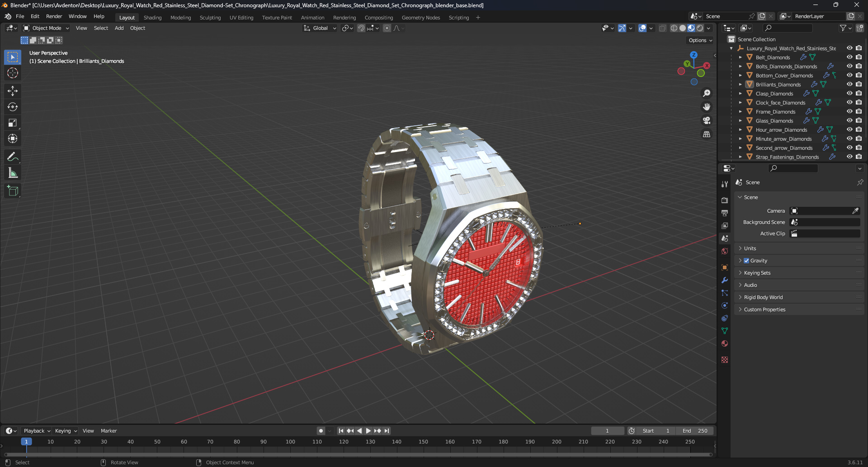868x467 pixels.
Task: Activate the Move tool
Action: [13, 91]
